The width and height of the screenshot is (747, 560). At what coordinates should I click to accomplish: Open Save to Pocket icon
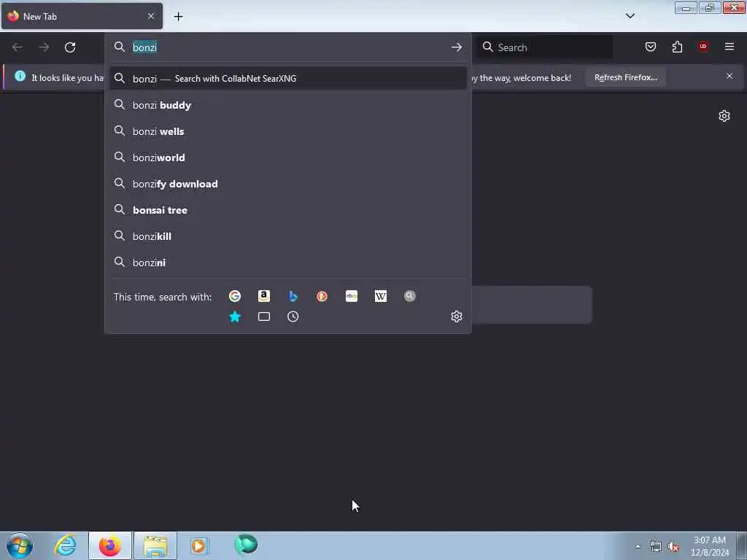651,47
